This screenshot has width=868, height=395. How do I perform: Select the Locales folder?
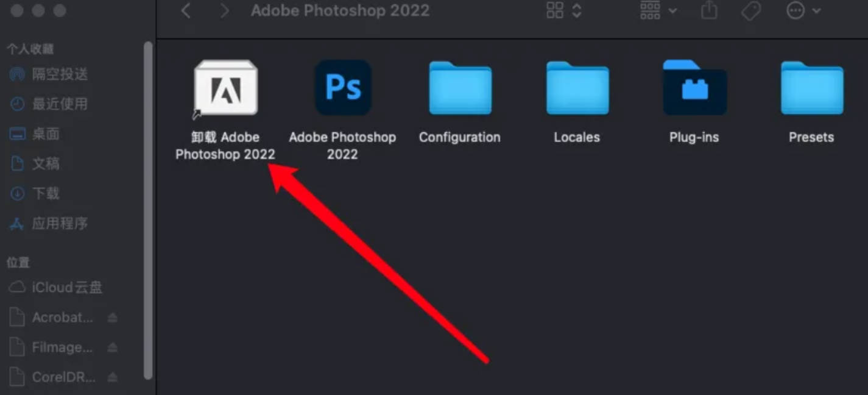[x=577, y=88]
